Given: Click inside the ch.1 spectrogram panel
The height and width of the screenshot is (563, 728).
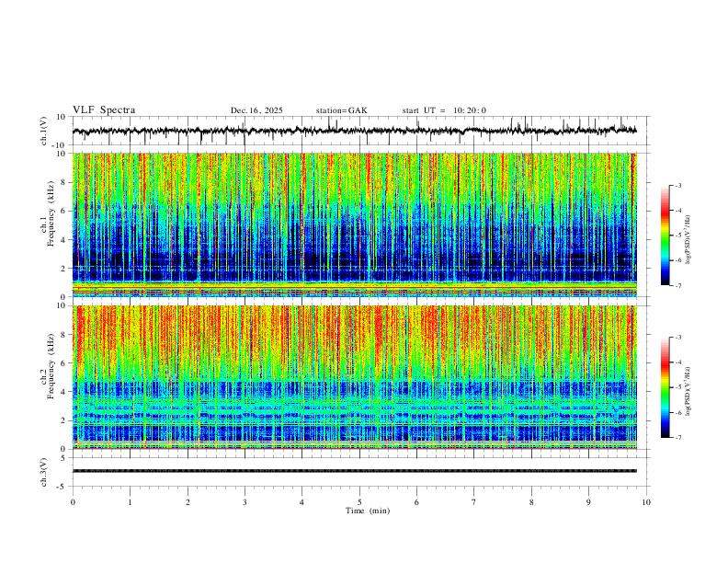Looking at the screenshot, I should [x=355, y=224].
